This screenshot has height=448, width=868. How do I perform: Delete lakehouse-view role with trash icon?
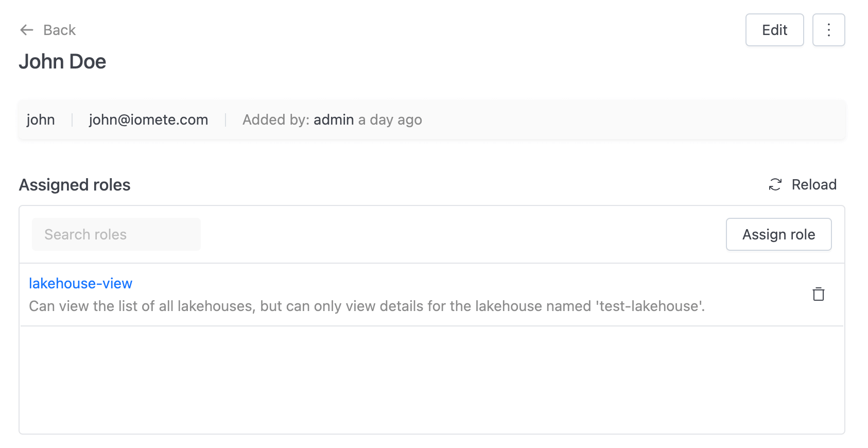[x=818, y=294]
